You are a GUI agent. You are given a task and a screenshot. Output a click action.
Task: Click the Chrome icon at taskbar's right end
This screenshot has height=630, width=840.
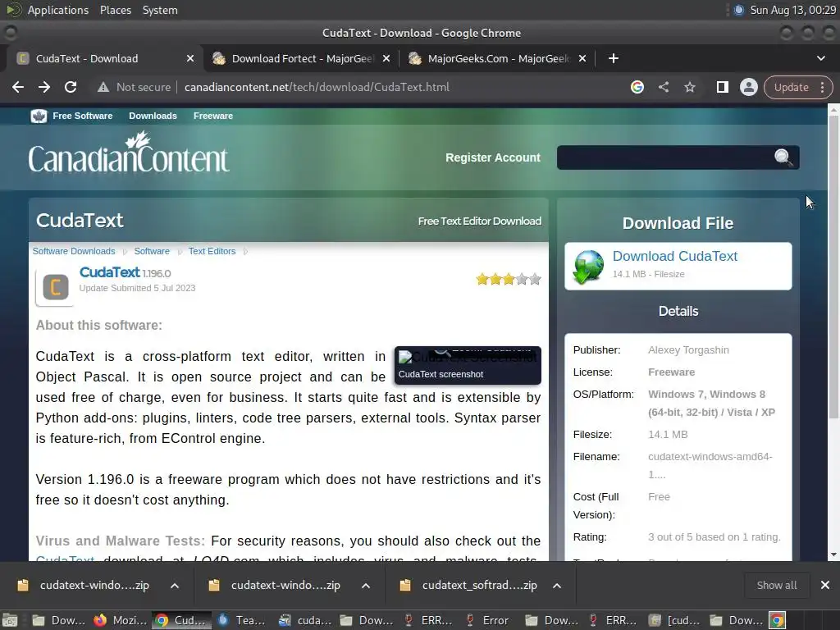(778, 620)
